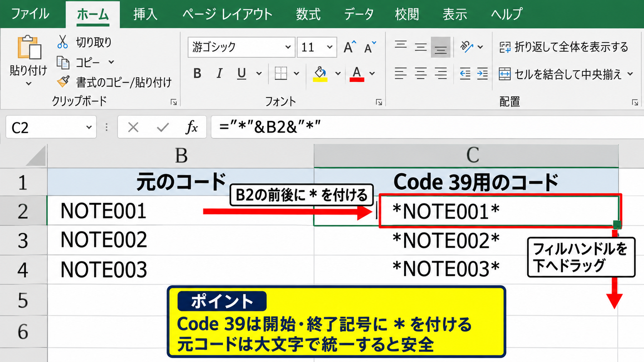Expand the Name Box dropdown for C2
This screenshot has height=362, width=644.
point(89,127)
